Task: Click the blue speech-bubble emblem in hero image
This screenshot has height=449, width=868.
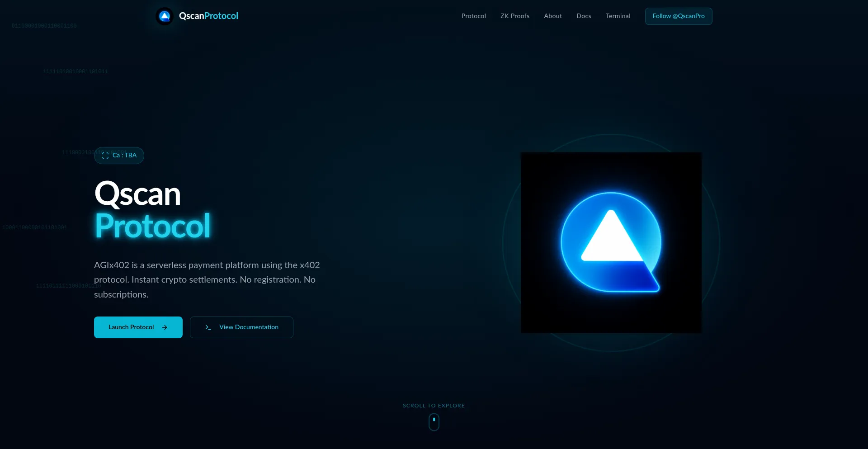Action: pyautogui.click(x=611, y=243)
